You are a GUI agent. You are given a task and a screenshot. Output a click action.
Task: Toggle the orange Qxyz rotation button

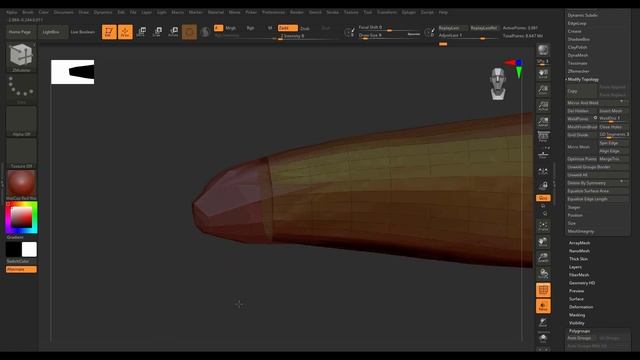pyautogui.click(x=543, y=198)
